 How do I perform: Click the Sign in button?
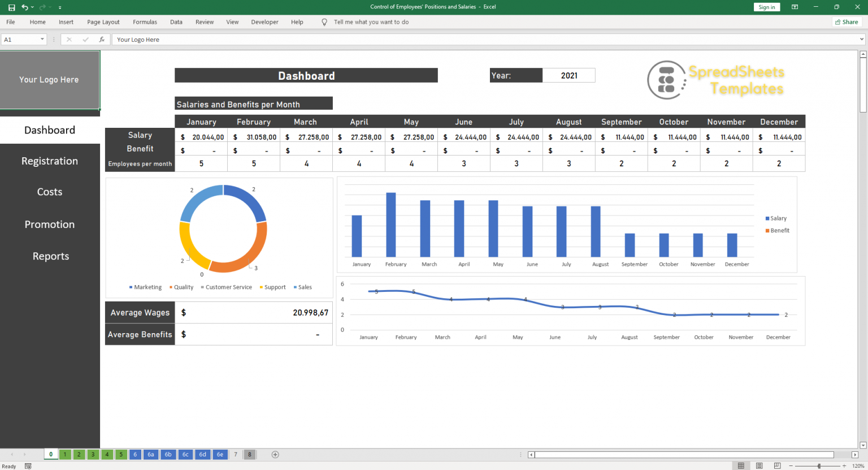point(766,7)
